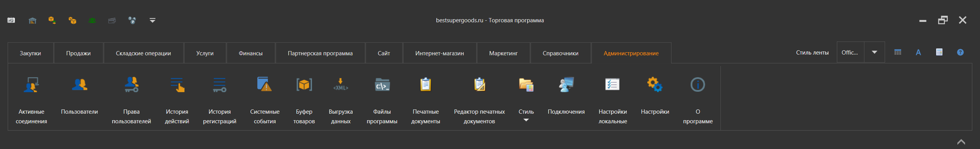The width and height of the screenshot is (980, 149).
Task: Click the blue help question mark
Action: 960,52
